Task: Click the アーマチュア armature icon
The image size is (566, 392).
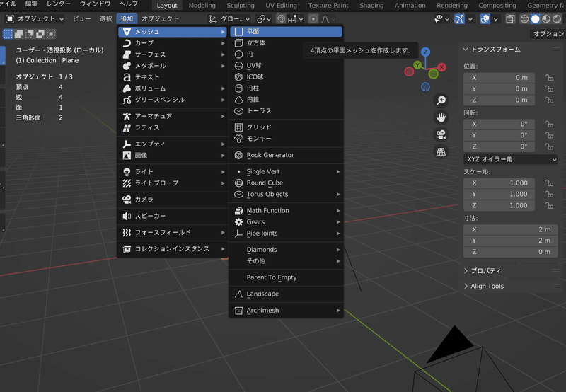Action: (x=127, y=116)
